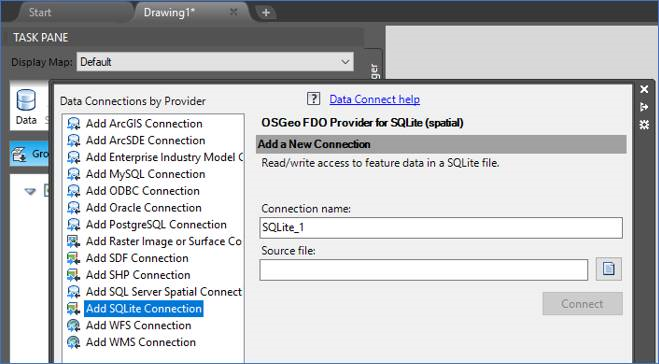This screenshot has width=659, height=364.
Task: Click the SHP connection icon
Action: point(74,275)
